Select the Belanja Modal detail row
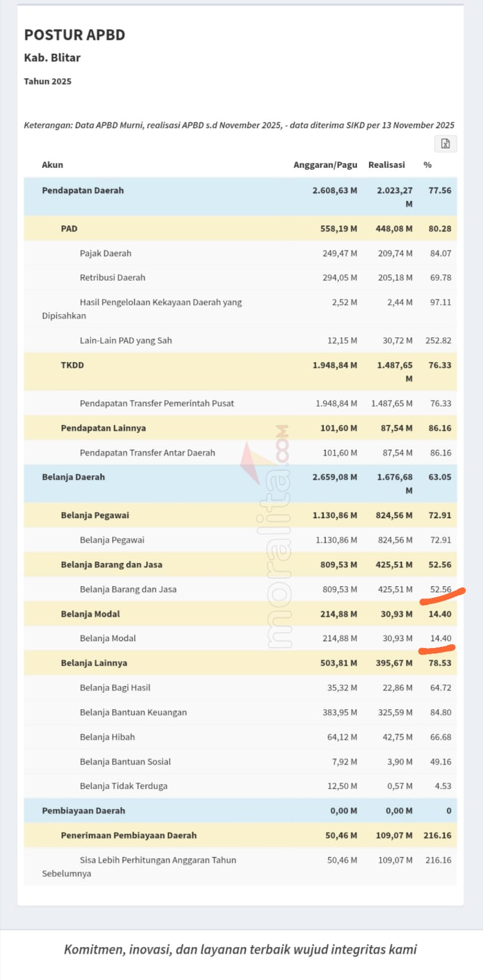The image size is (483, 980). pyautogui.click(x=108, y=638)
